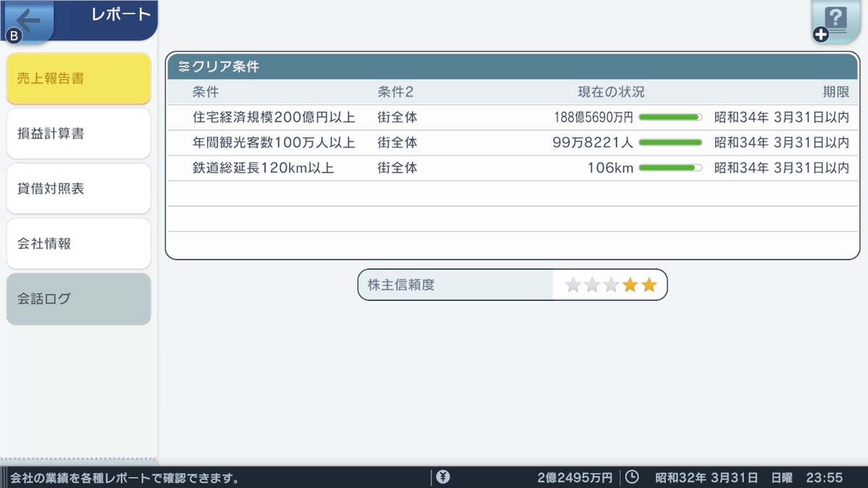Click the clock icon in status bar

point(631,477)
